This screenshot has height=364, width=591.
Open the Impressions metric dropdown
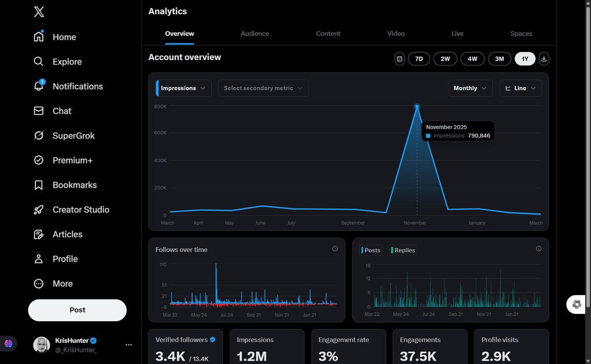click(x=184, y=88)
